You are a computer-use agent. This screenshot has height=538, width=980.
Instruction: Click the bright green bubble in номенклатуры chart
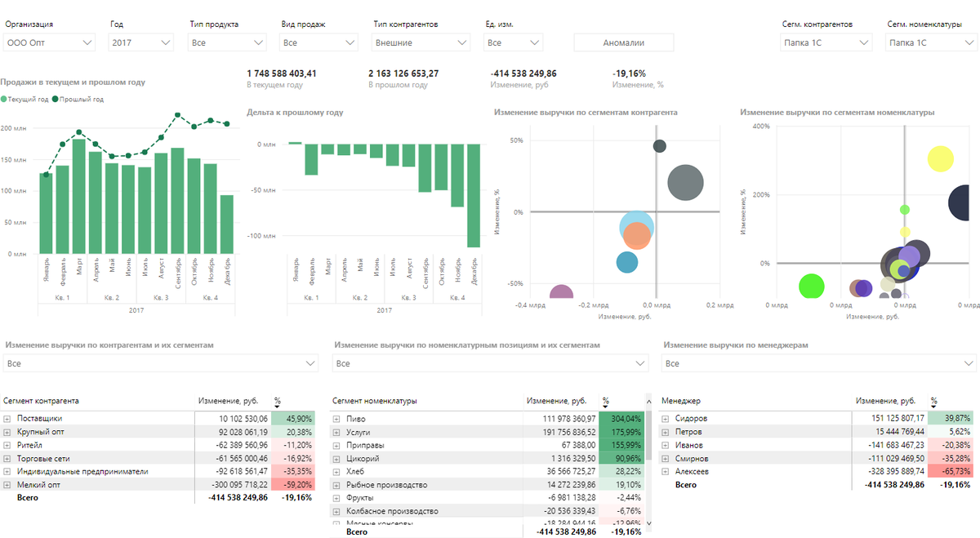click(811, 286)
